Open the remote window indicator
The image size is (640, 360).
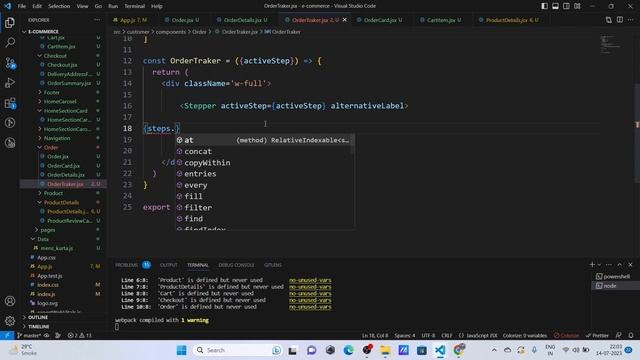7,336
